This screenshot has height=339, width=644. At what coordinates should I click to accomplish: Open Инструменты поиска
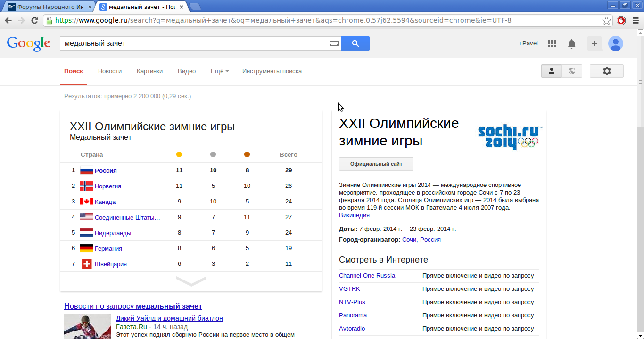pos(272,71)
